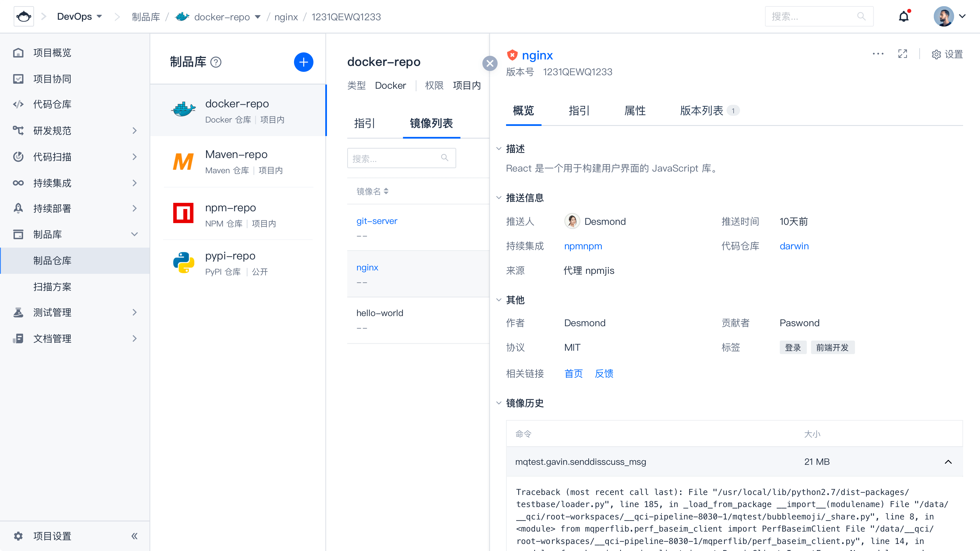
Task: Collapse the 描述 section
Action: 499,148
